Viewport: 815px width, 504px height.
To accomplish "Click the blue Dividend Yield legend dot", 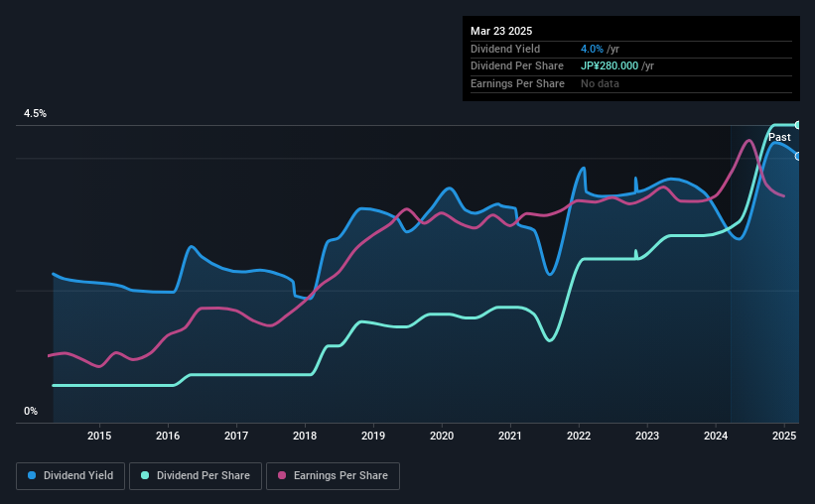I will pos(32,475).
